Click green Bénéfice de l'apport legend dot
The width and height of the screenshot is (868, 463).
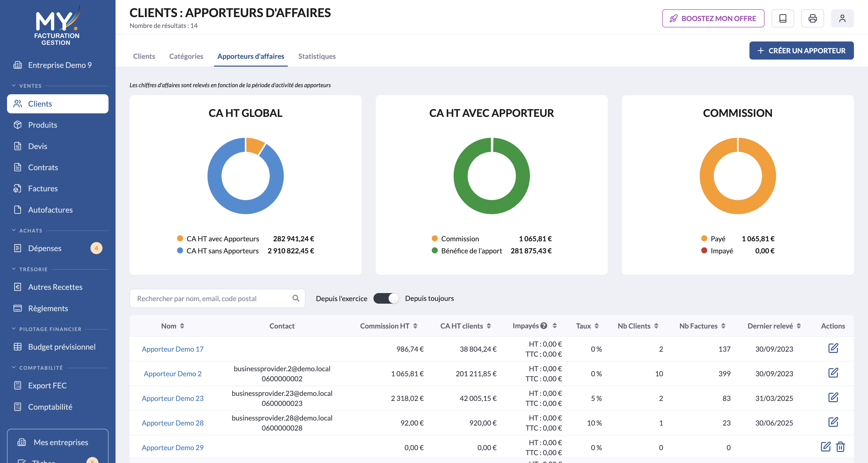(x=434, y=250)
